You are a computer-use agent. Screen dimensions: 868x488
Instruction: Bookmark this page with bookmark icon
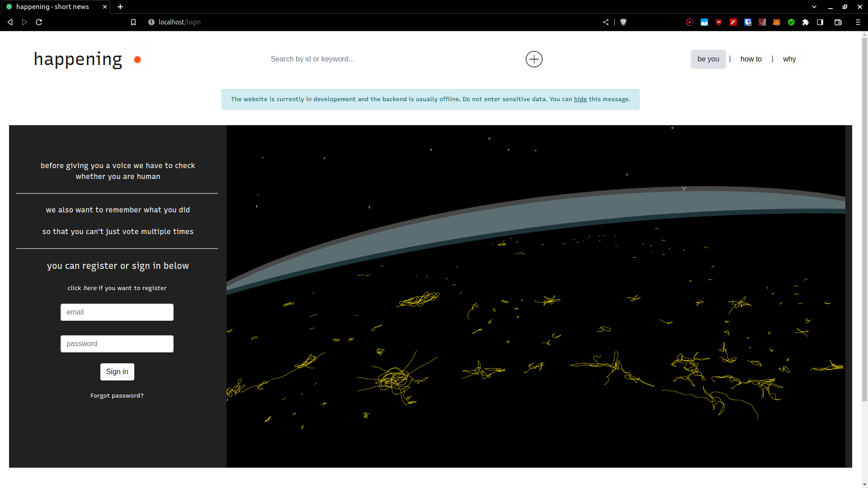point(133,22)
